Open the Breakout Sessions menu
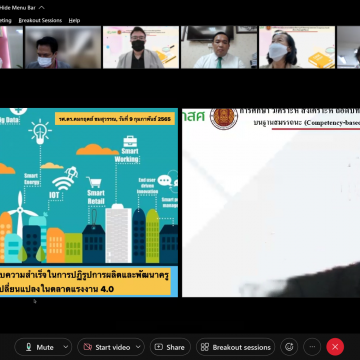The width and height of the screenshot is (360, 360). [x=40, y=20]
